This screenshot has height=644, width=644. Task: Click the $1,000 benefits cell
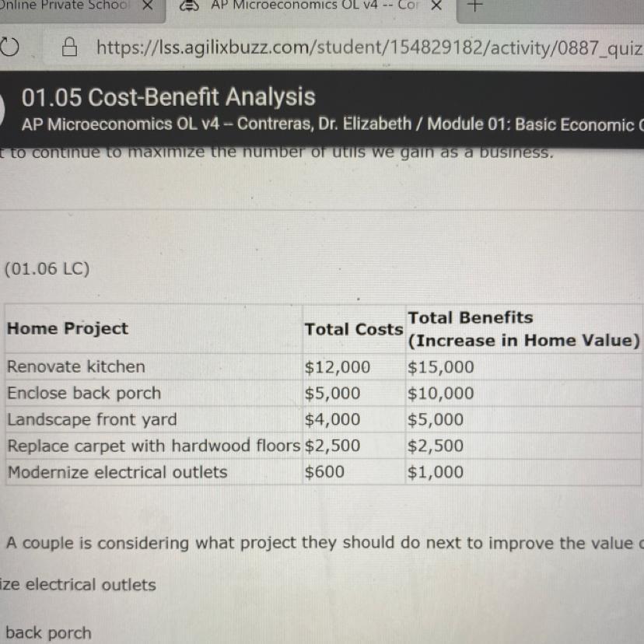(436, 472)
